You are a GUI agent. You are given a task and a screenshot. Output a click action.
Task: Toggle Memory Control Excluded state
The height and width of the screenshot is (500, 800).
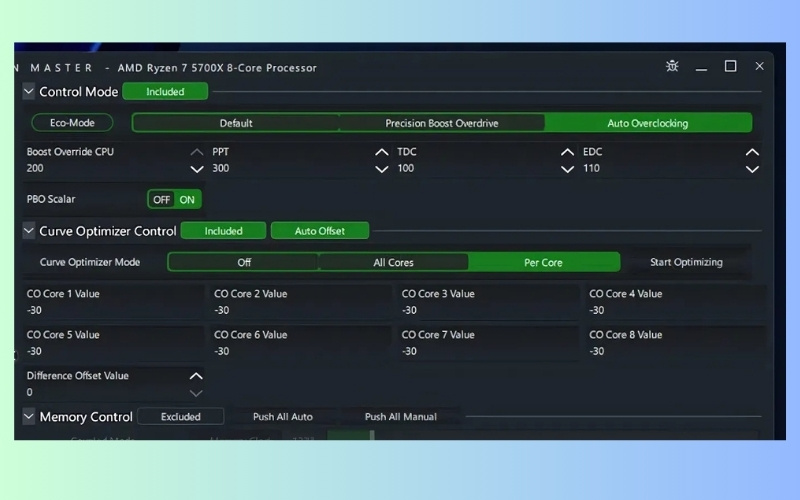click(181, 417)
